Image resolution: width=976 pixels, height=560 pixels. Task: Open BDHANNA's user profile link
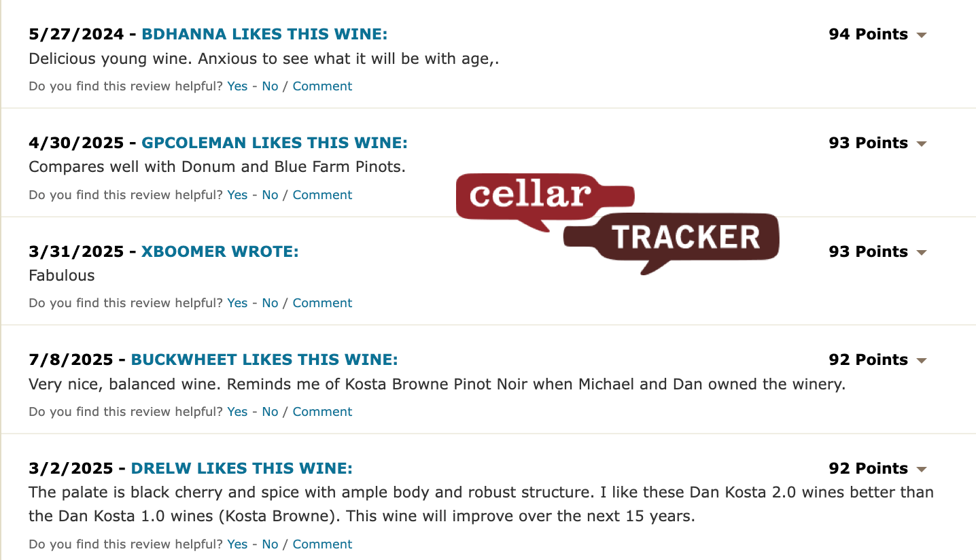tap(264, 34)
